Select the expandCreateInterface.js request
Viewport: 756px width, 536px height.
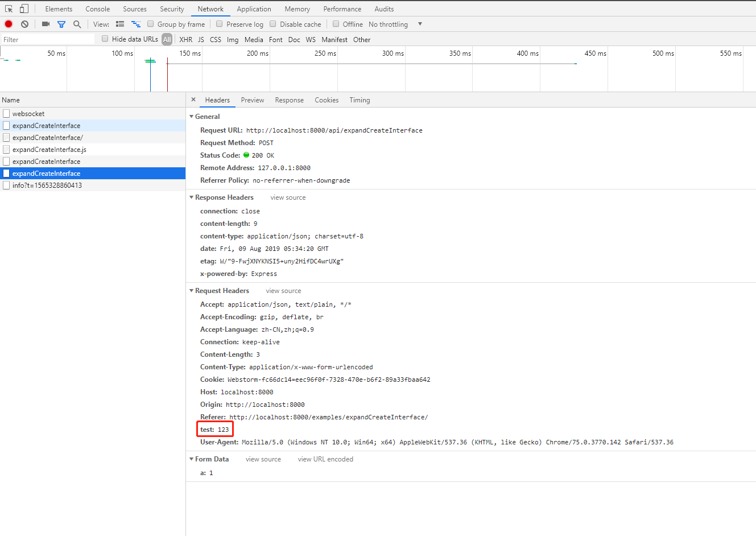[x=93, y=150]
